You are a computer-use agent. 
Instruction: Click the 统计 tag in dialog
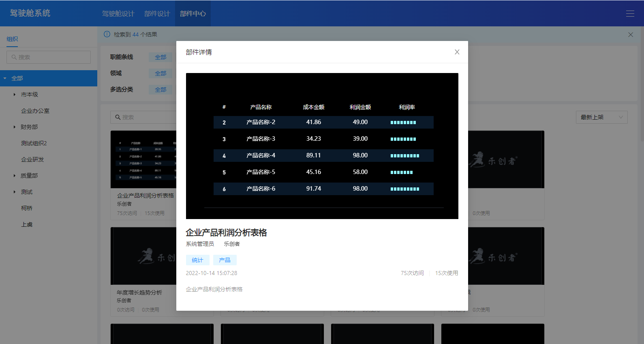coord(197,260)
